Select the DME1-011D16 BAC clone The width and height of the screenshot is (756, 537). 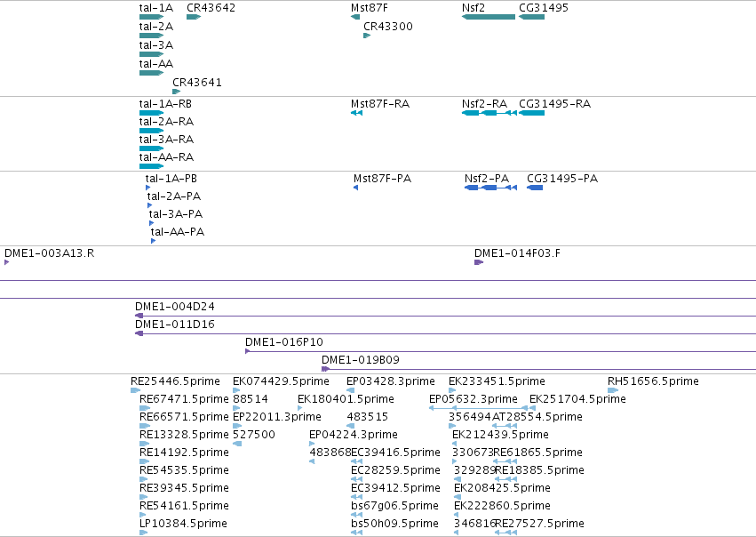[445, 334]
